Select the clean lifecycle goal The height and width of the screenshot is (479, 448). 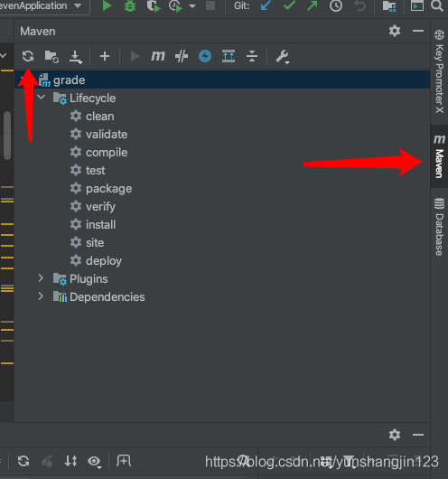click(x=100, y=116)
